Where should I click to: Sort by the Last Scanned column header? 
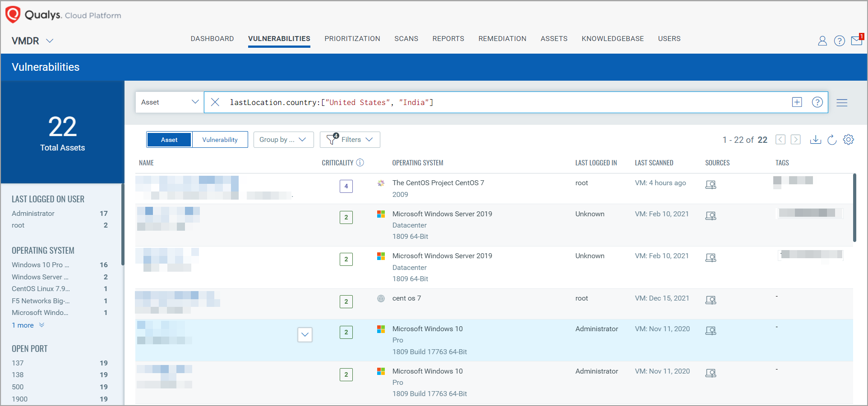(654, 163)
